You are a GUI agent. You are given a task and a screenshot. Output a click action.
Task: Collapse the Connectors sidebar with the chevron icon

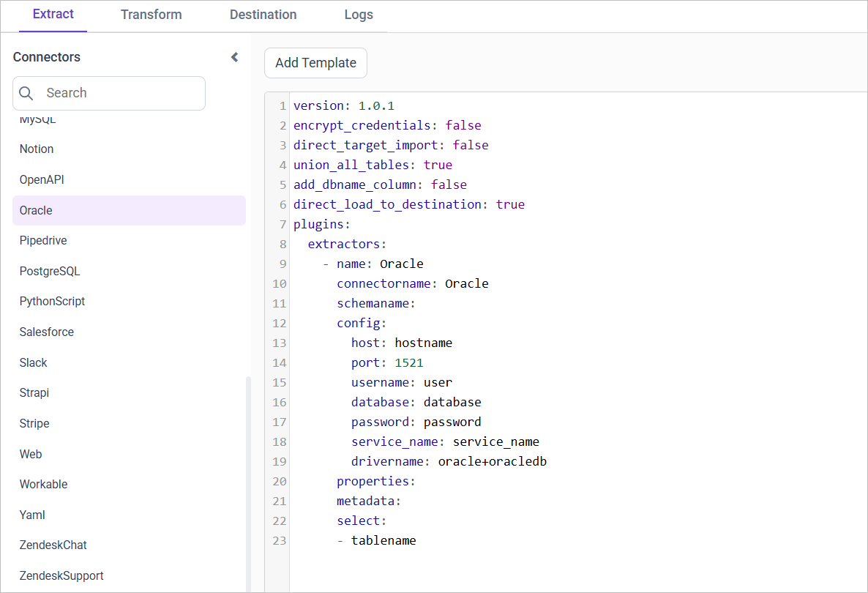(x=233, y=56)
